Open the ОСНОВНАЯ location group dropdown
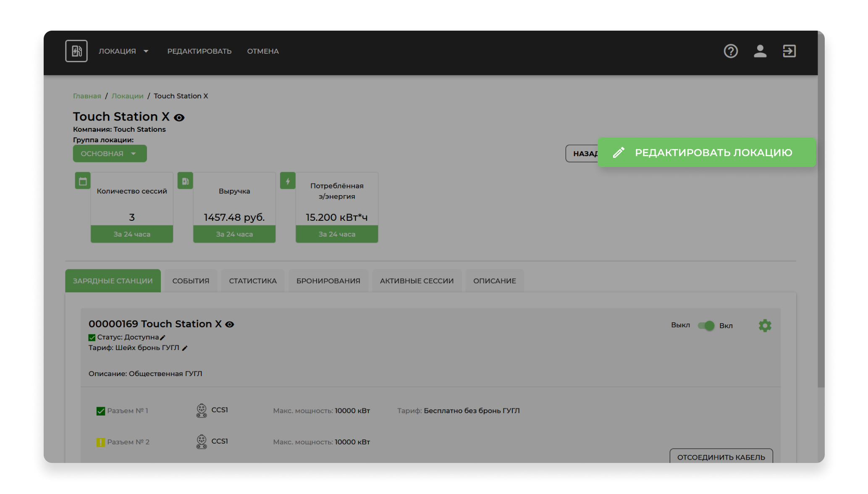 (x=110, y=154)
